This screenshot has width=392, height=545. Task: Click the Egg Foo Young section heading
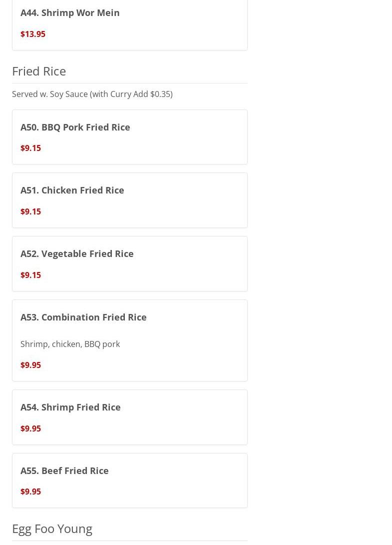[x=52, y=529]
